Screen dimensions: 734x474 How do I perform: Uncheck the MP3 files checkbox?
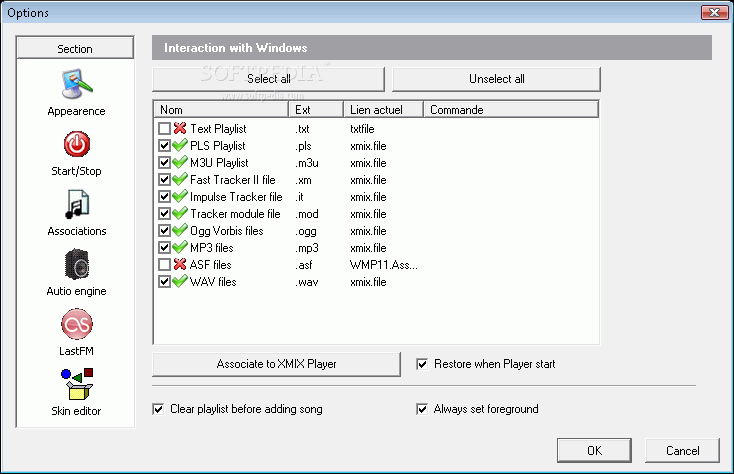[164, 248]
